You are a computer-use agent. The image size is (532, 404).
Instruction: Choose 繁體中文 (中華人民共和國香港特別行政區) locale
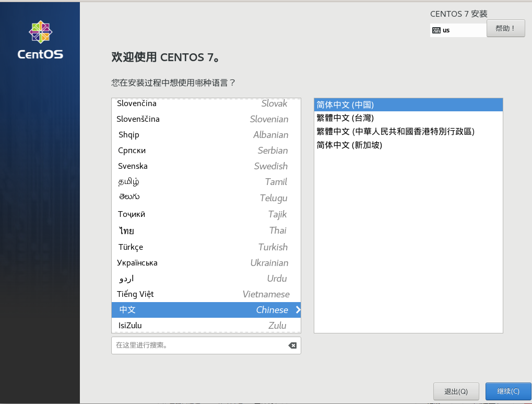[x=408, y=132]
